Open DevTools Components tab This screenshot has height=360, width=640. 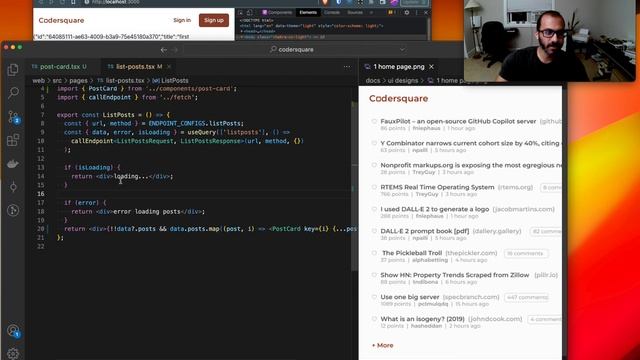(277, 13)
